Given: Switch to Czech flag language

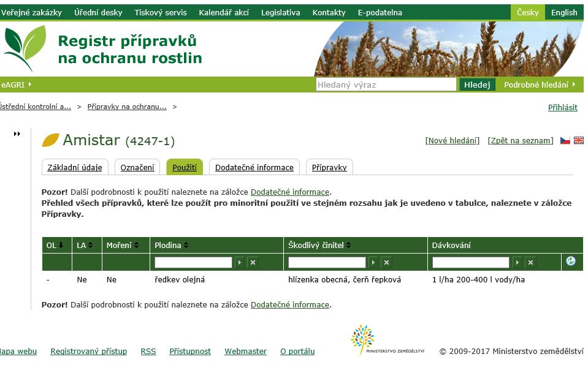Looking at the screenshot, I should point(565,140).
